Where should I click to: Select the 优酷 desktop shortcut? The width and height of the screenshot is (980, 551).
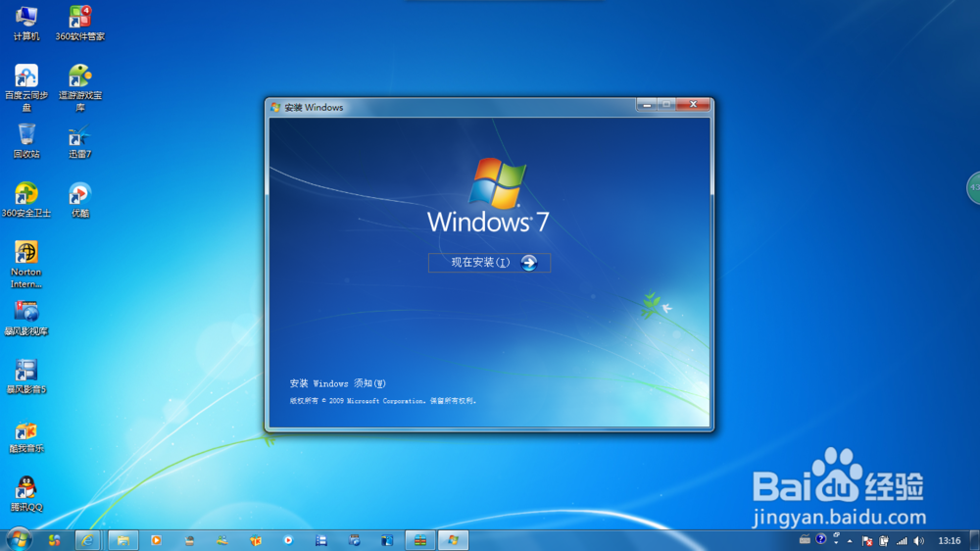(x=80, y=200)
